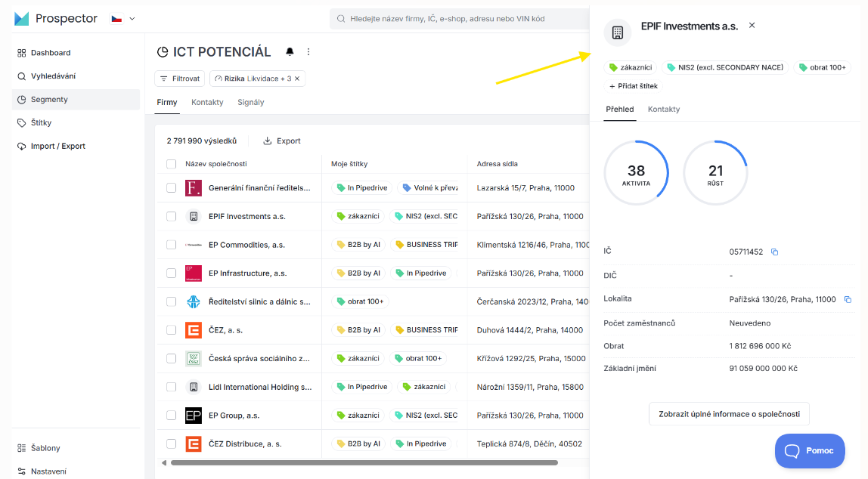The image size is (868, 479).
Task: Copy the IČ number 05711452
Action: (774, 252)
